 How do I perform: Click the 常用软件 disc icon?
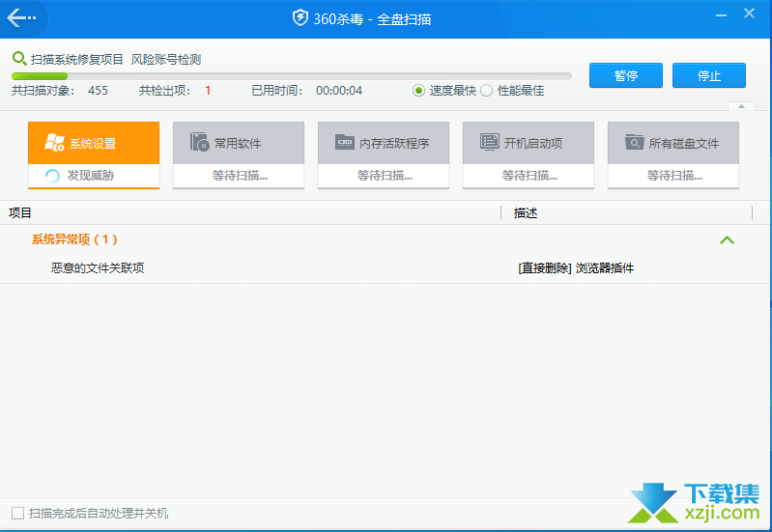pos(199,142)
